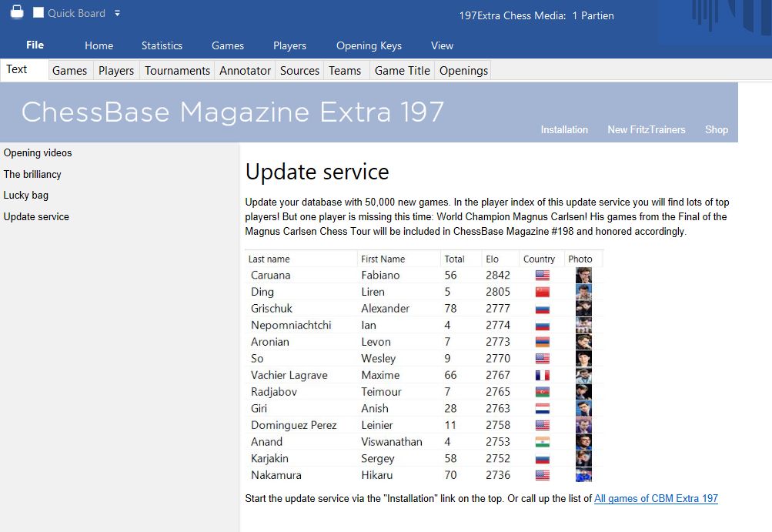772x532 pixels.
Task: Open the Opening Keys menu
Action: point(369,45)
